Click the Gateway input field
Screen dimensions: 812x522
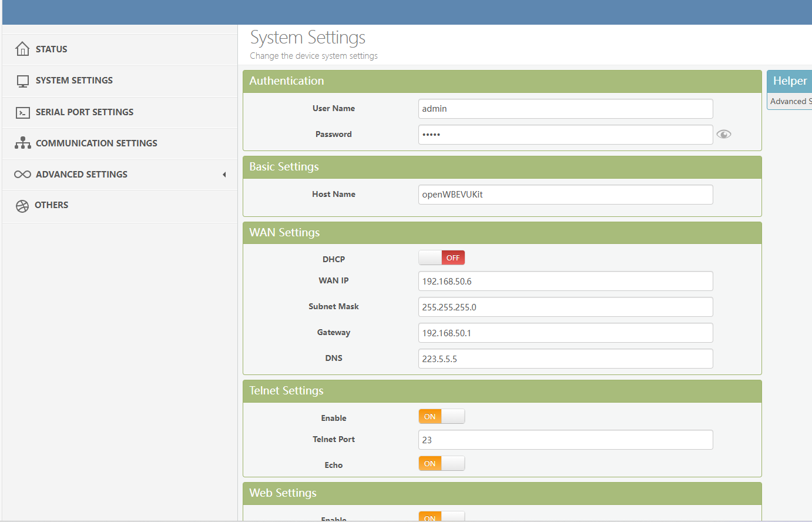[566, 333]
